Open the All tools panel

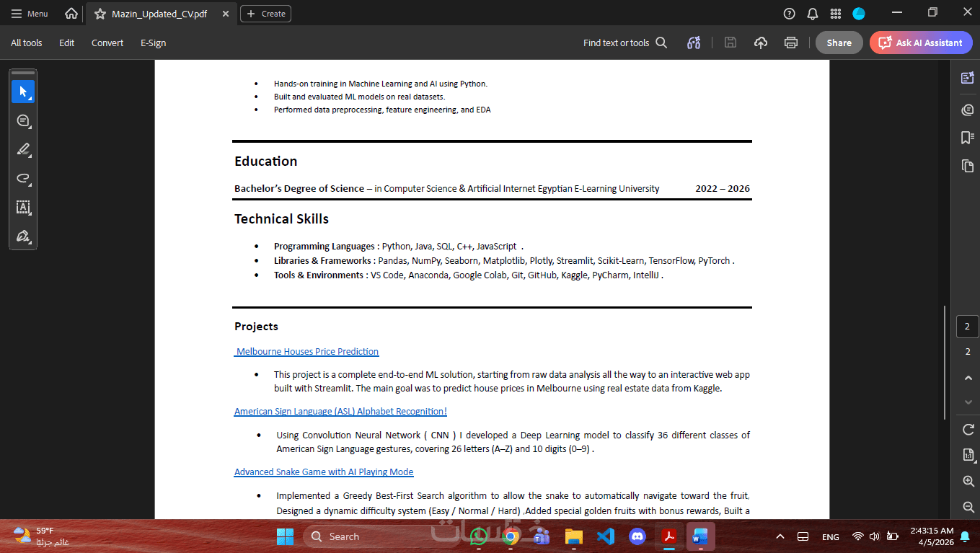[x=27, y=43]
